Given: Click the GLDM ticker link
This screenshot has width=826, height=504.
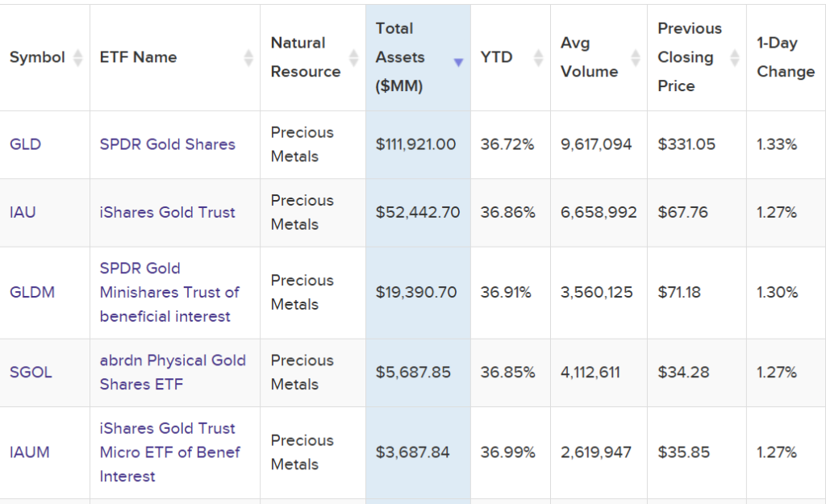Looking at the screenshot, I should [x=32, y=292].
